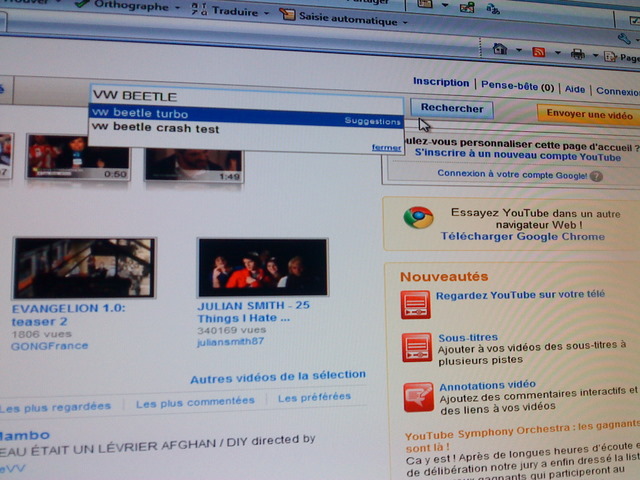Click the red Sous-titres icon
Screen dimensions: 640x480
(x=417, y=348)
